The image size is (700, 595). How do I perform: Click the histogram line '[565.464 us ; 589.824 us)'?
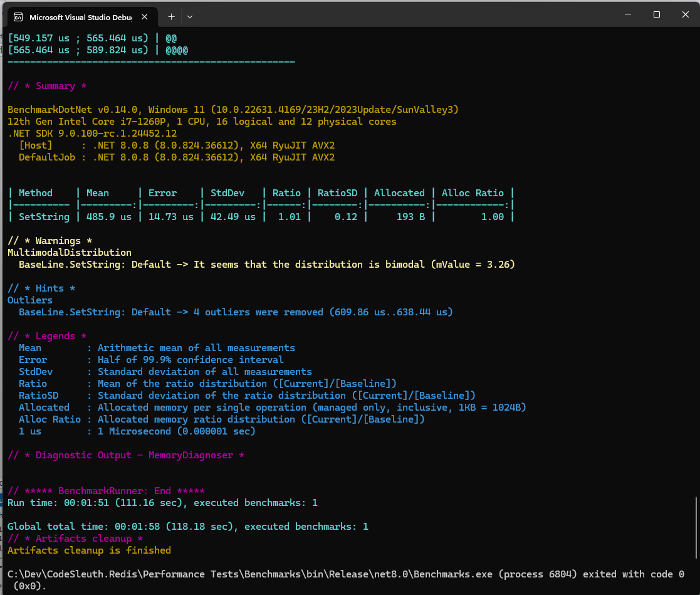coord(98,50)
